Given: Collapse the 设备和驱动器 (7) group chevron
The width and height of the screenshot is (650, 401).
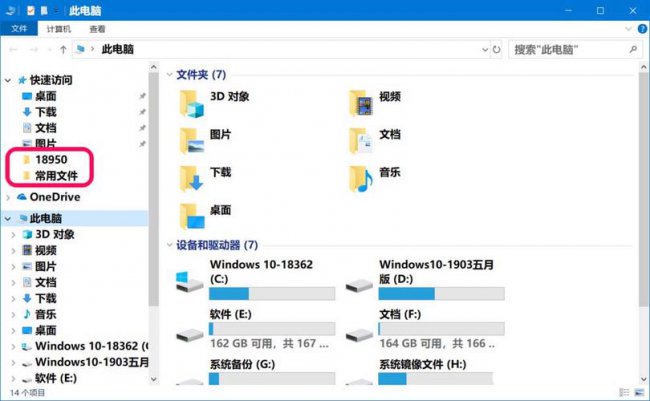Looking at the screenshot, I should pos(169,245).
